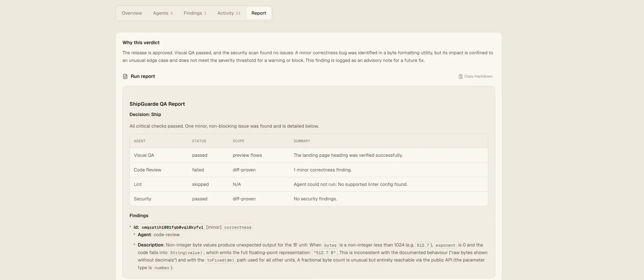The image size is (644, 280).
Task: Click the All critical checks passed sentence
Action: (x=224, y=126)
